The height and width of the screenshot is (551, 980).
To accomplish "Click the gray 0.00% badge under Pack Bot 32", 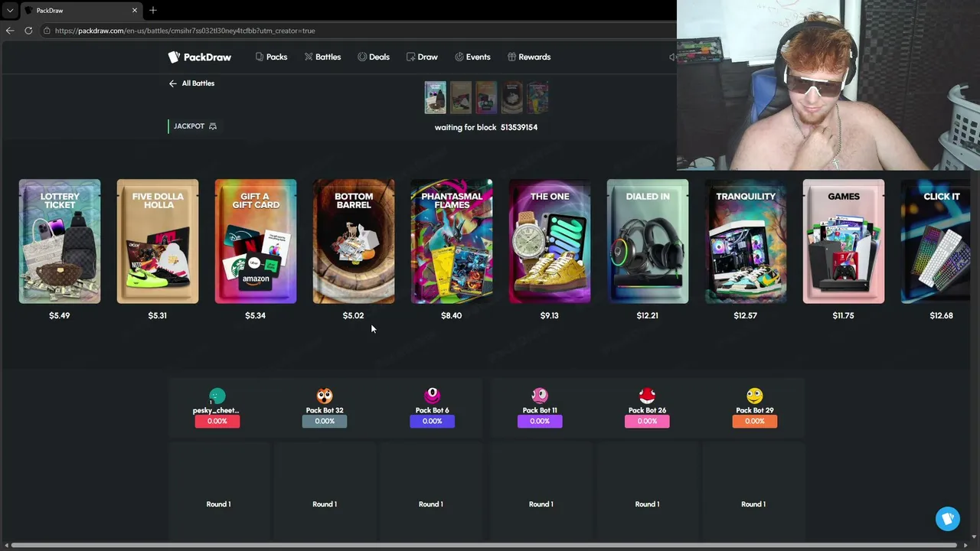I will (325, 421).
